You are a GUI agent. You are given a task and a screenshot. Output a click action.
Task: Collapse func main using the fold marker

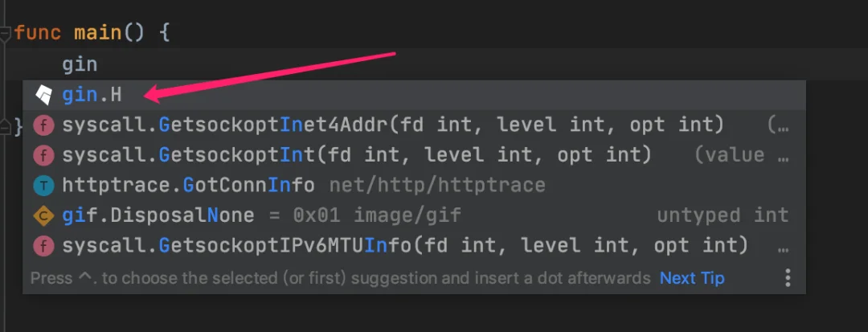5,35
